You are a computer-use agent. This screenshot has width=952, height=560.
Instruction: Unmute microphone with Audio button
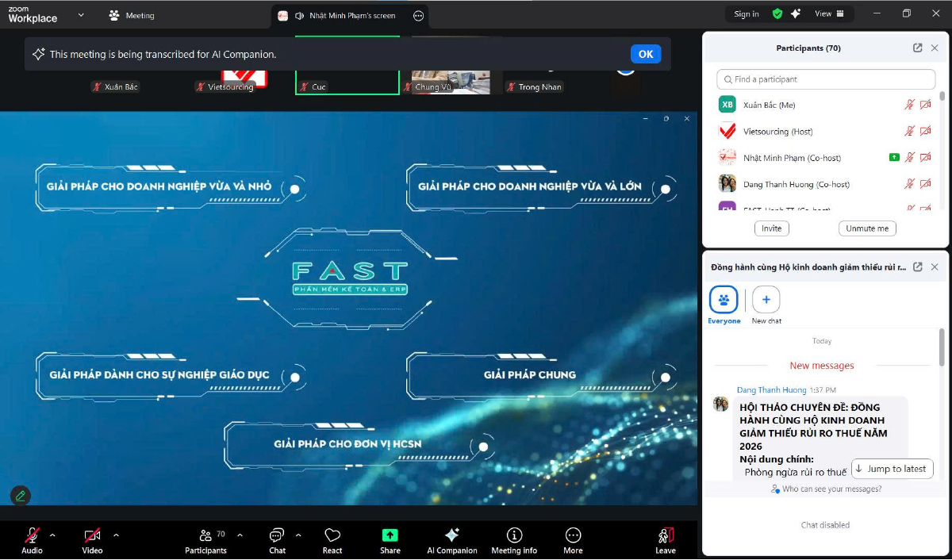(x=32, y=536)
